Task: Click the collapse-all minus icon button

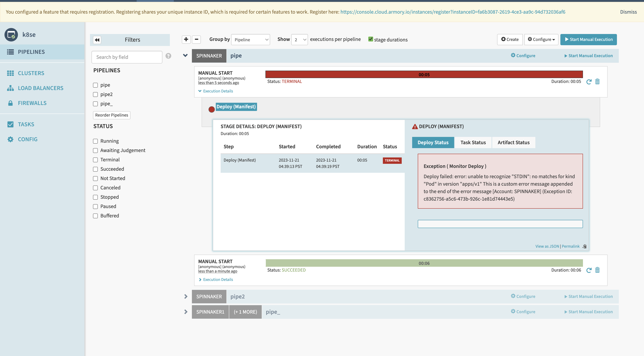Action: pos(197,39)
